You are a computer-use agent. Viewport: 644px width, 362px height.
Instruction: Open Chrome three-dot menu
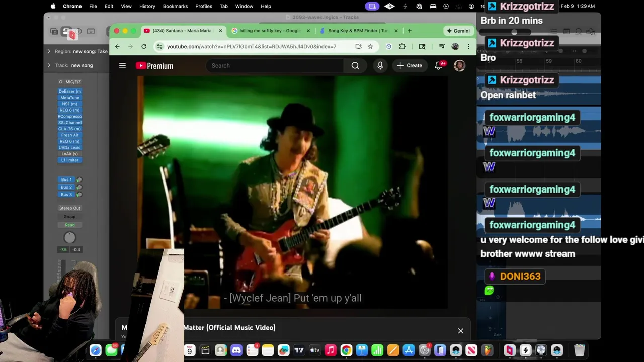click(468, 47)
